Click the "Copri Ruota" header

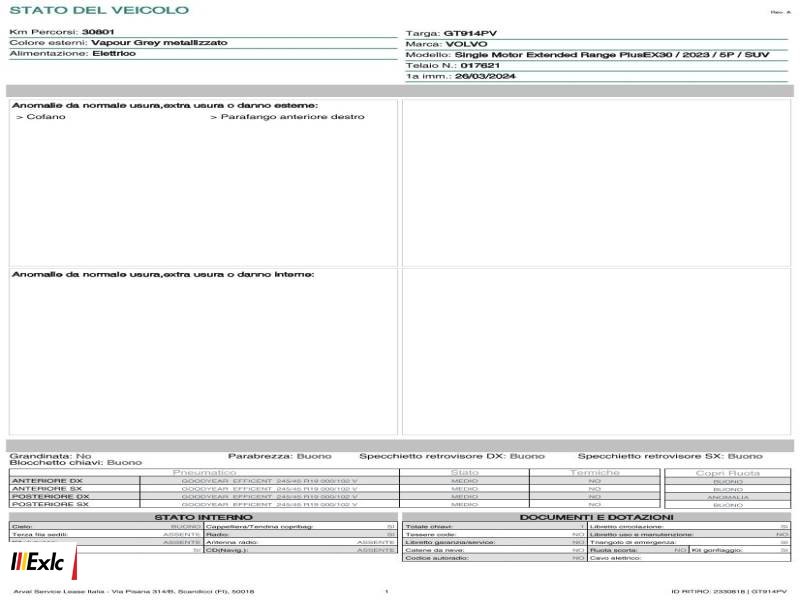[728, 473]
